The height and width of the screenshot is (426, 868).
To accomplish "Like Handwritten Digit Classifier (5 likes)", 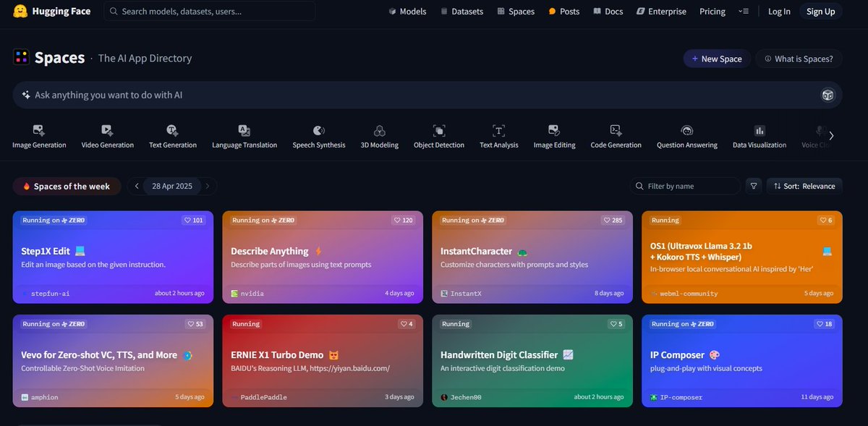I will click(x=617, y=324).
